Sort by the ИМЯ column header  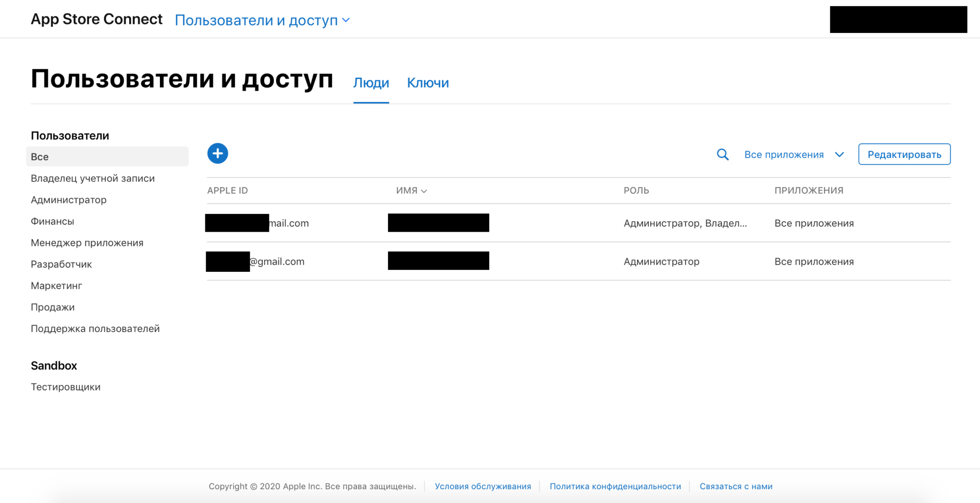(411, 190)
